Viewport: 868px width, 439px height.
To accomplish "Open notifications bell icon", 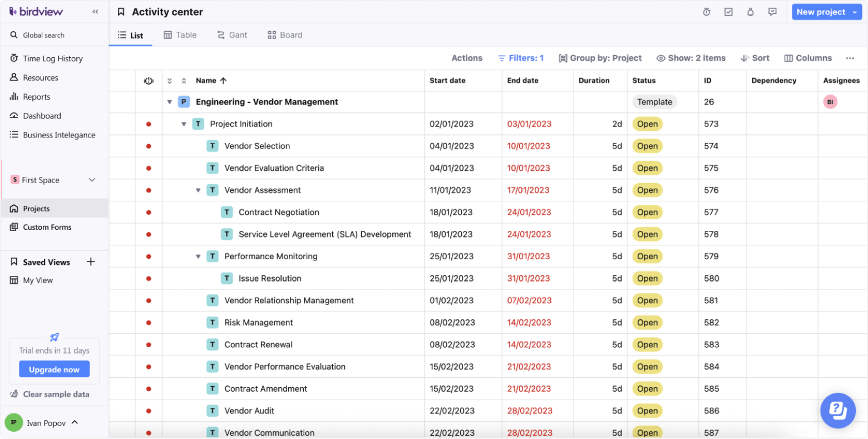I will click(x=750, y=12).
